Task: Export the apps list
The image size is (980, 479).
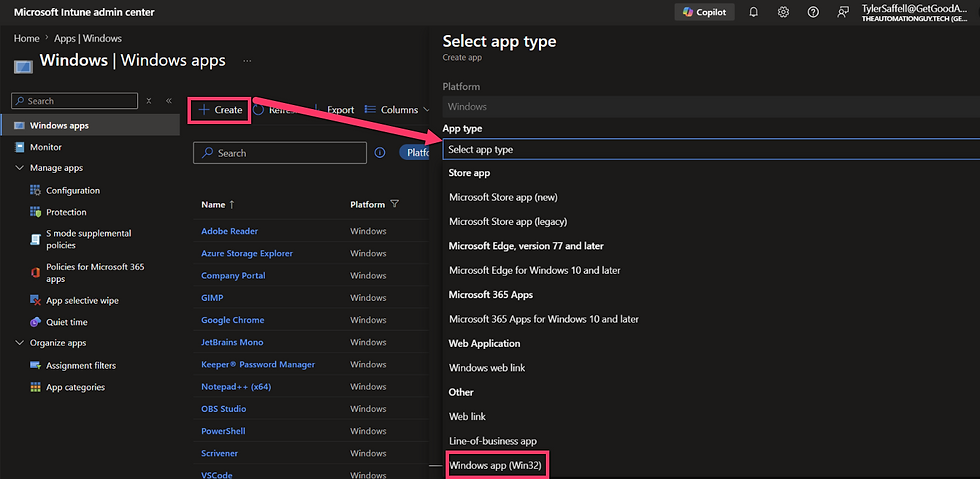Action: [x=340, y=110]
